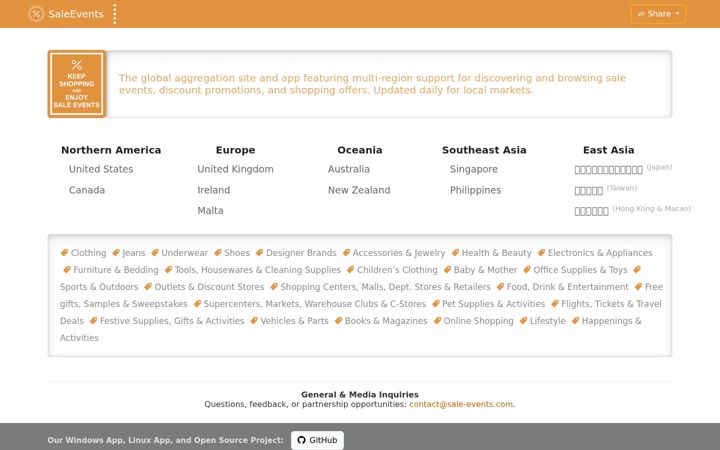The width and height of the screenshot is (720, 450).
Task: Open Electronics & Appliances category
Action: tap(600, 253)
